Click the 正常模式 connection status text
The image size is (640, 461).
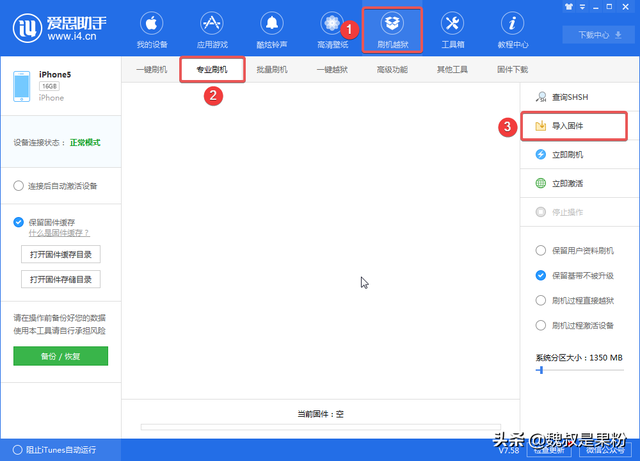[x=85, y=143]
